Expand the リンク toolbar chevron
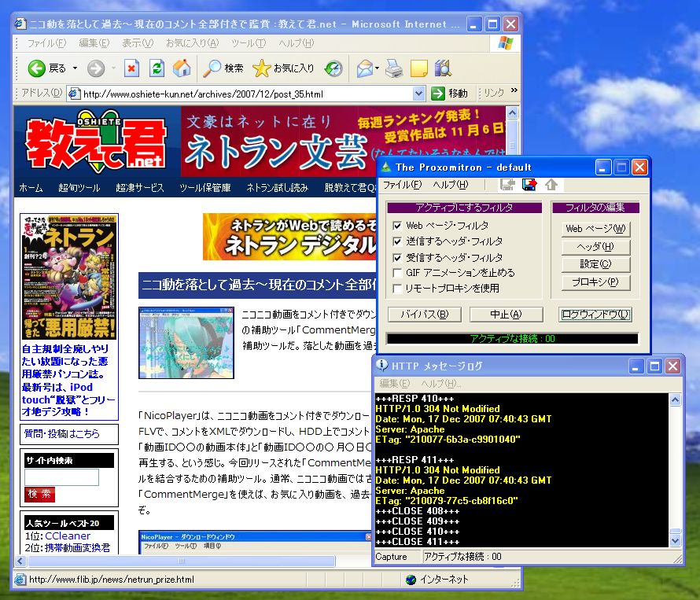 click(514, 90)
